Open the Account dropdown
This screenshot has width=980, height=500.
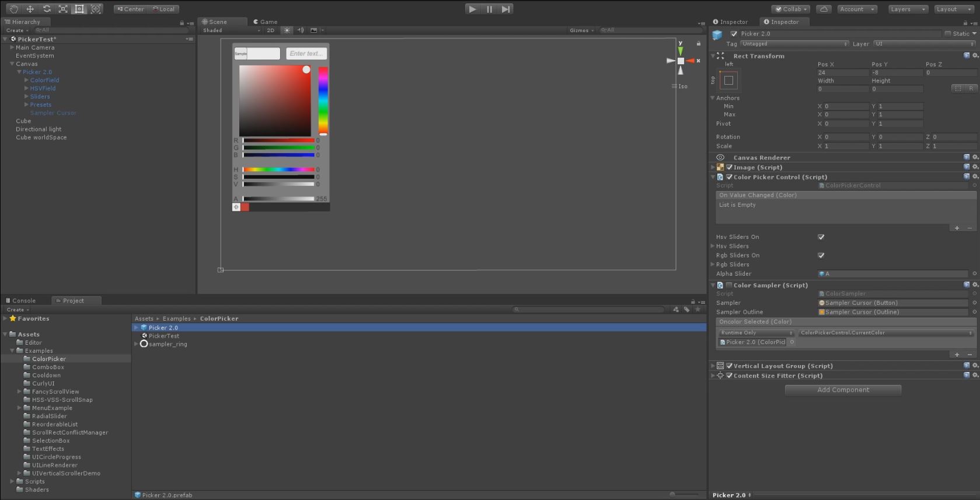point(857,9)
